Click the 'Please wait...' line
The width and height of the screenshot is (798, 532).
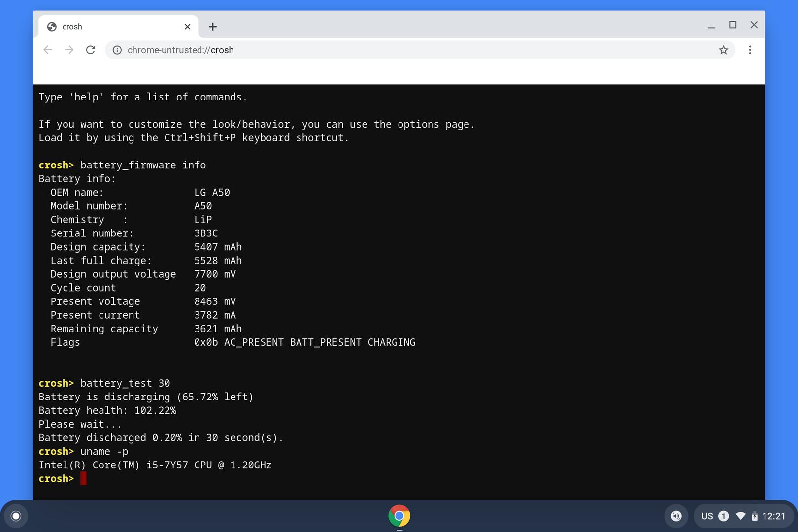click(x=80, y=424)
